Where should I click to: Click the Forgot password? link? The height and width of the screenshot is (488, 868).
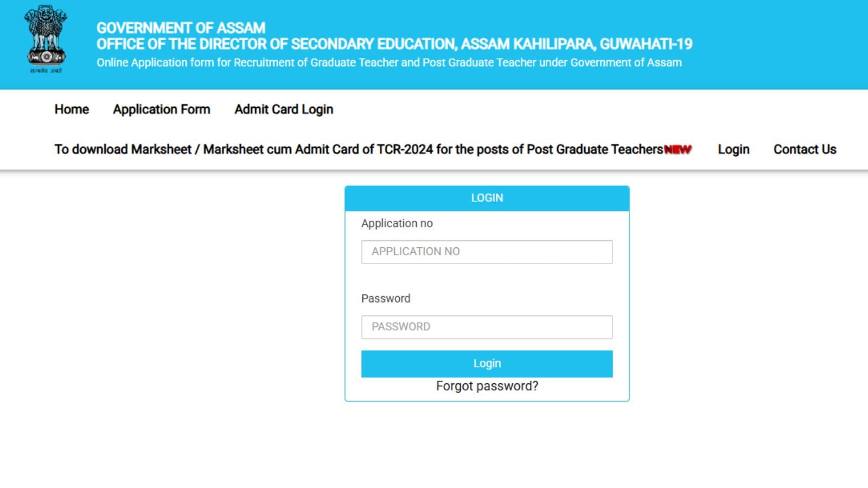point(487,386)
